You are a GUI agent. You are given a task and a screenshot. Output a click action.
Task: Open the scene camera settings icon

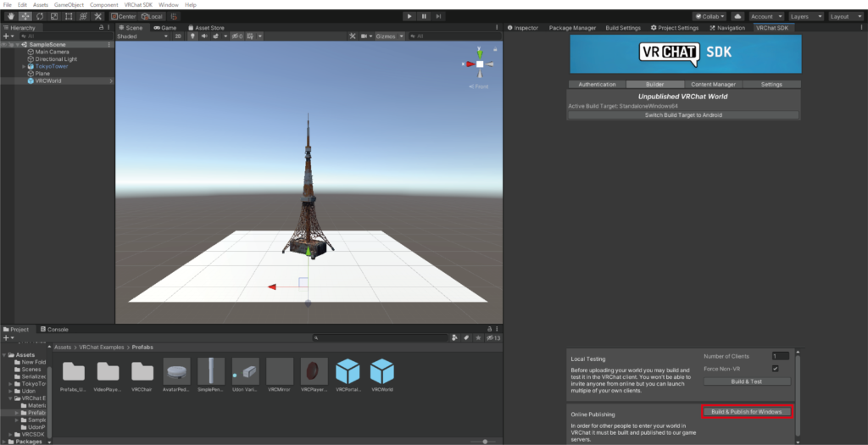[x=364, y=36]
